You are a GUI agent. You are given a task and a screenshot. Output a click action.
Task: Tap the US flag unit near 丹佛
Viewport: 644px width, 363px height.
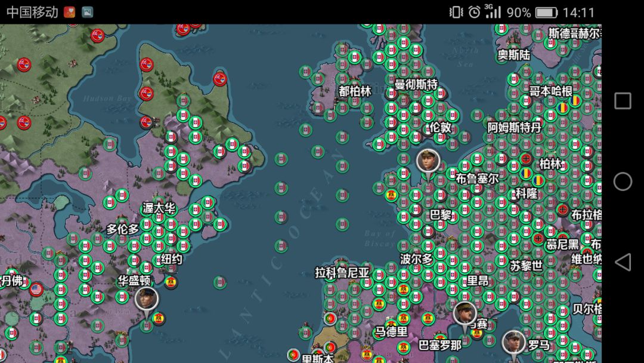click(x=36, y=290)
